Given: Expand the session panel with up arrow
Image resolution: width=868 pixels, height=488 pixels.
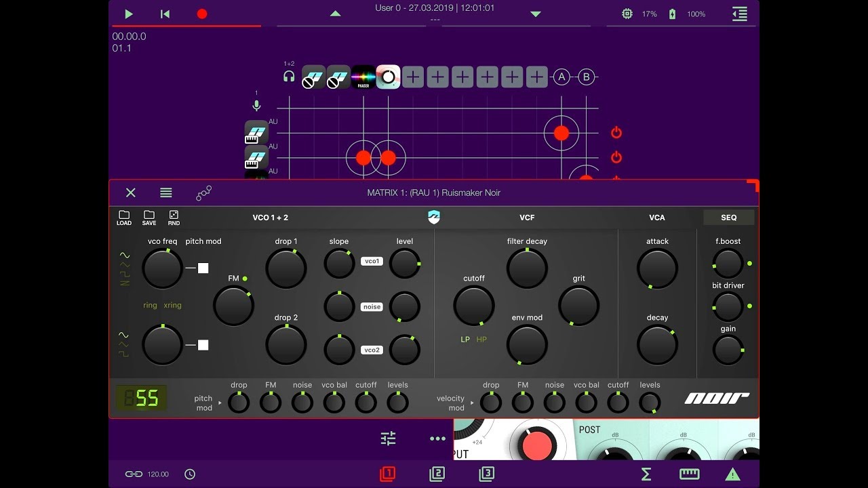Looking at the screenshot, I should click(x=335, y=14).
